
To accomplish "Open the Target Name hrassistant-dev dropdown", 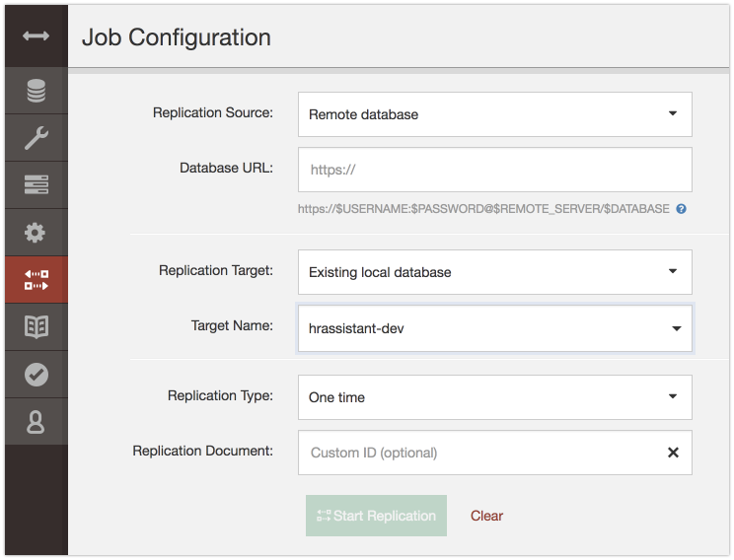I will (x=495, y=328).
